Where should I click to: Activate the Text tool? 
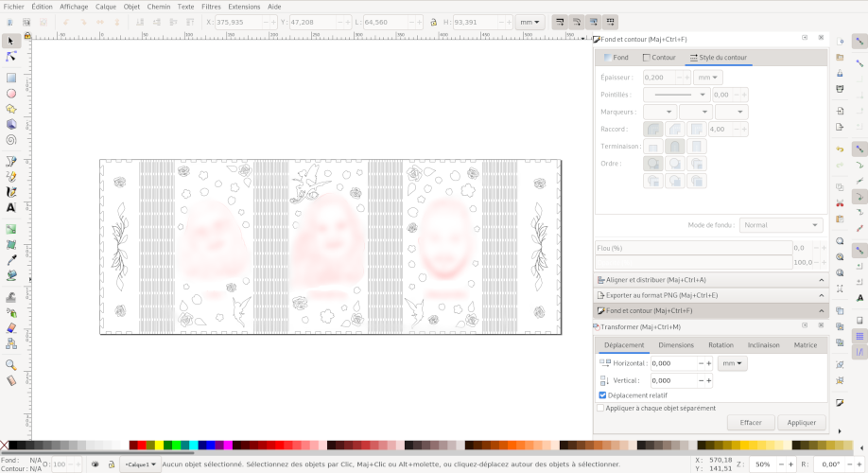(11, 207)
